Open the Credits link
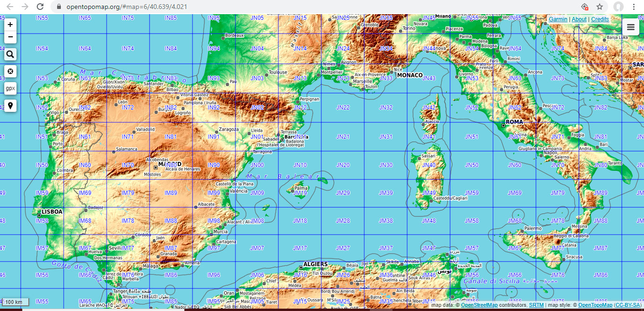 (600, 19)
